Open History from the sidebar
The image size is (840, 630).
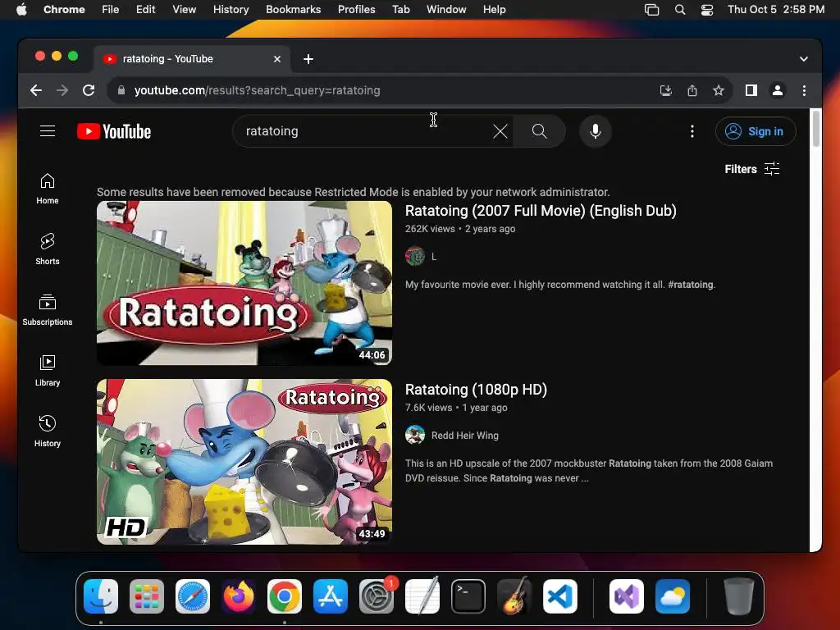click(48, 431)
